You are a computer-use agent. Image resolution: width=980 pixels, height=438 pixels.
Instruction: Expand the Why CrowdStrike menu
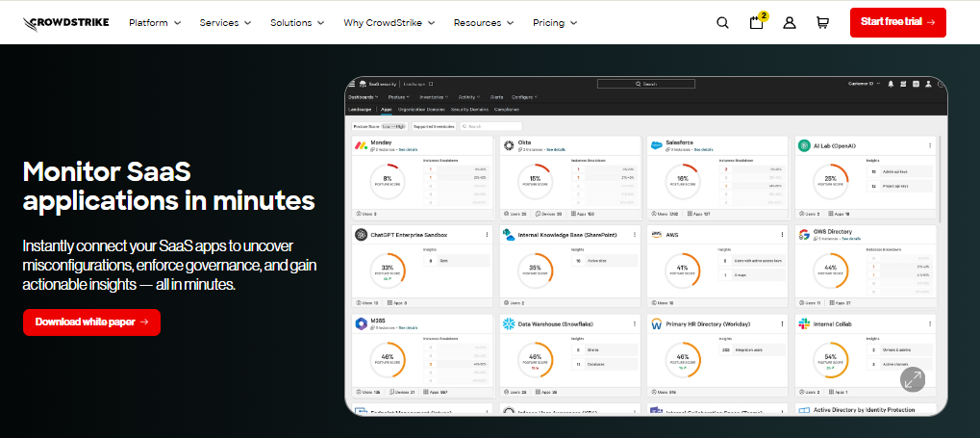[389, 22]
